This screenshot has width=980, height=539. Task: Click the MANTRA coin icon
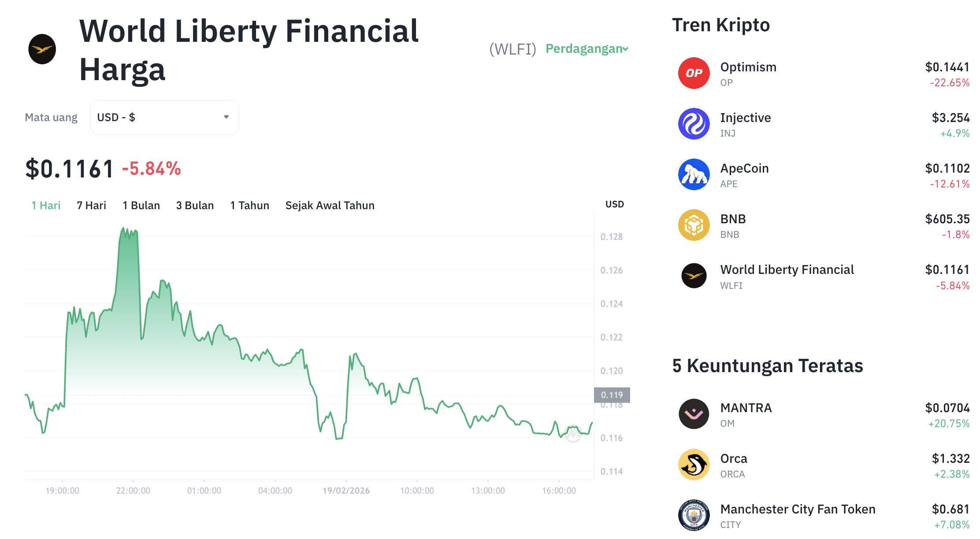[x=694, y=414]
